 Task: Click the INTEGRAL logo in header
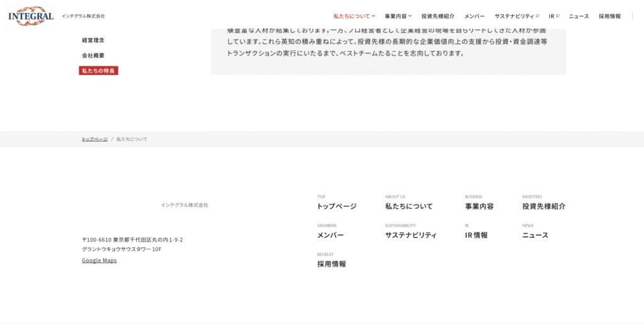31,16
